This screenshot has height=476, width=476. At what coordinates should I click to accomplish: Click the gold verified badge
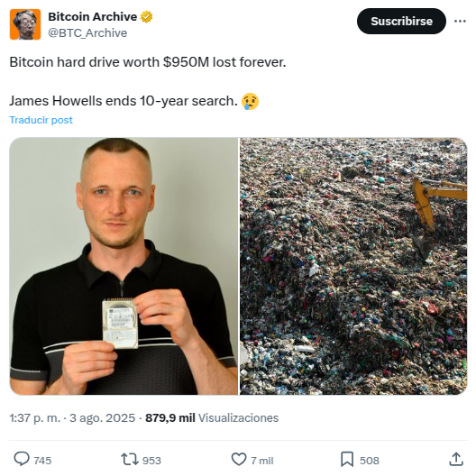(146, 17)
